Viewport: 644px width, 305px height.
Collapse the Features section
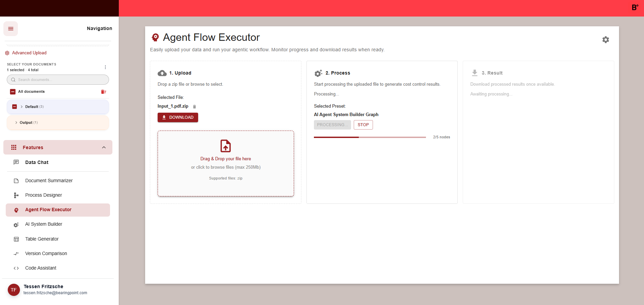point(104,147)
